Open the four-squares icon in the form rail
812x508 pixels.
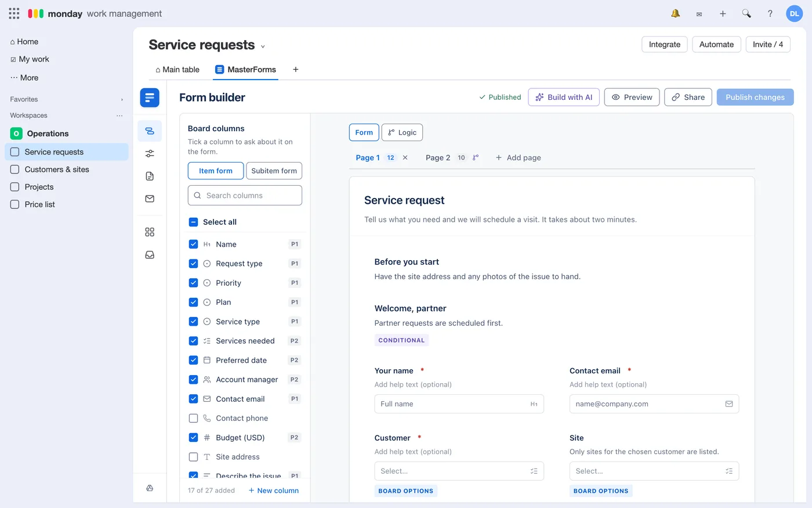coord(150,232)
